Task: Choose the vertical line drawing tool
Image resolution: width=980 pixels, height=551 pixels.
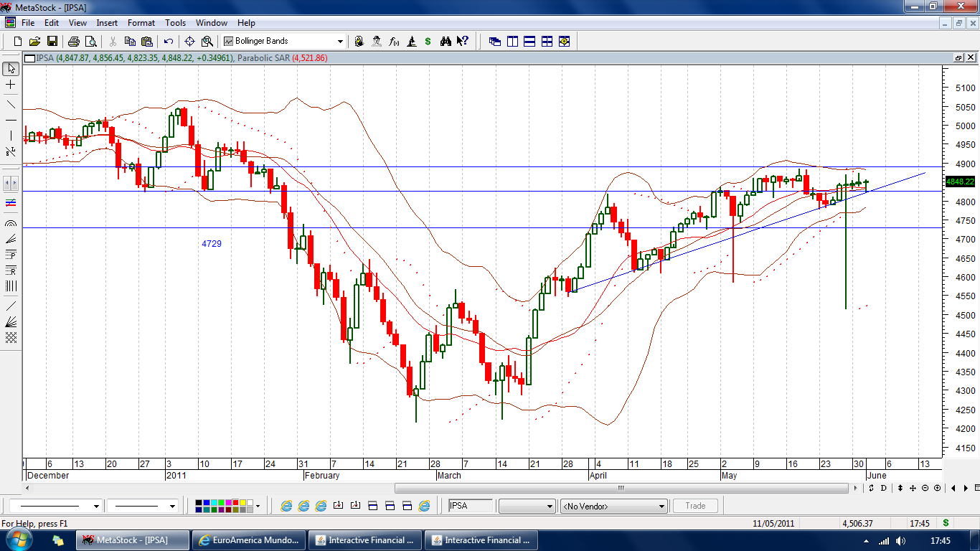Action: 11,136
